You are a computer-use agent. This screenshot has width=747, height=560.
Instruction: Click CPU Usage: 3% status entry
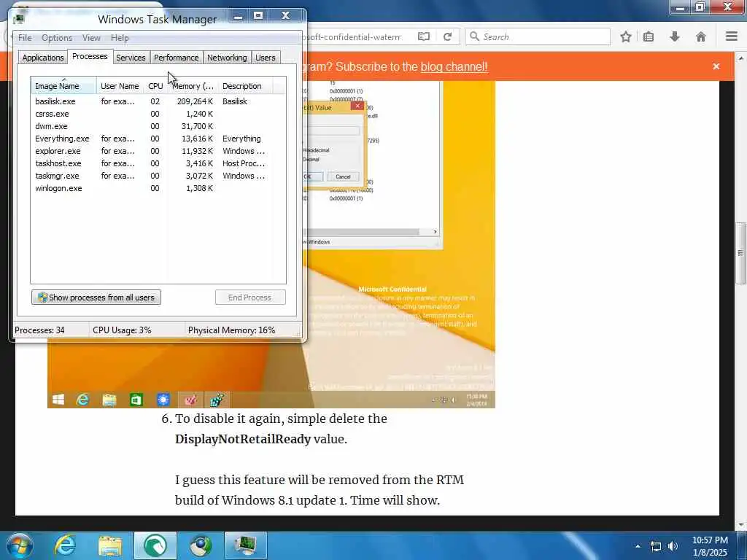[x=122, y=330]
